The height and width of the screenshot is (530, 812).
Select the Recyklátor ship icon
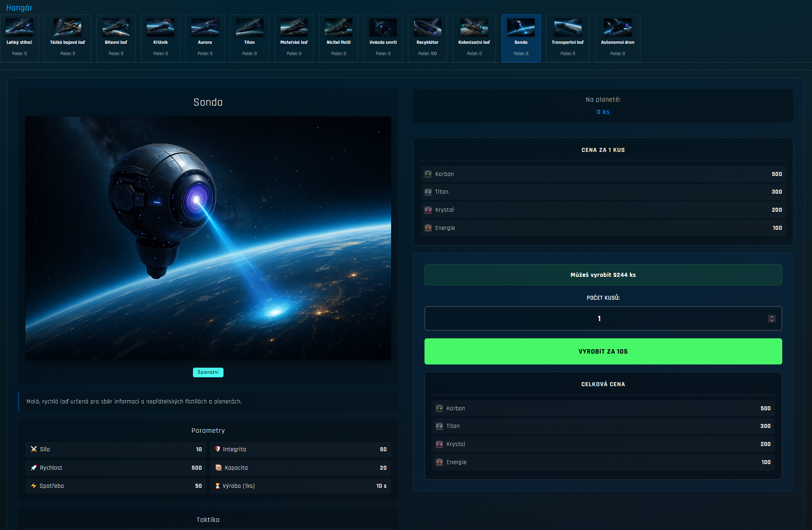coord(427,28)
